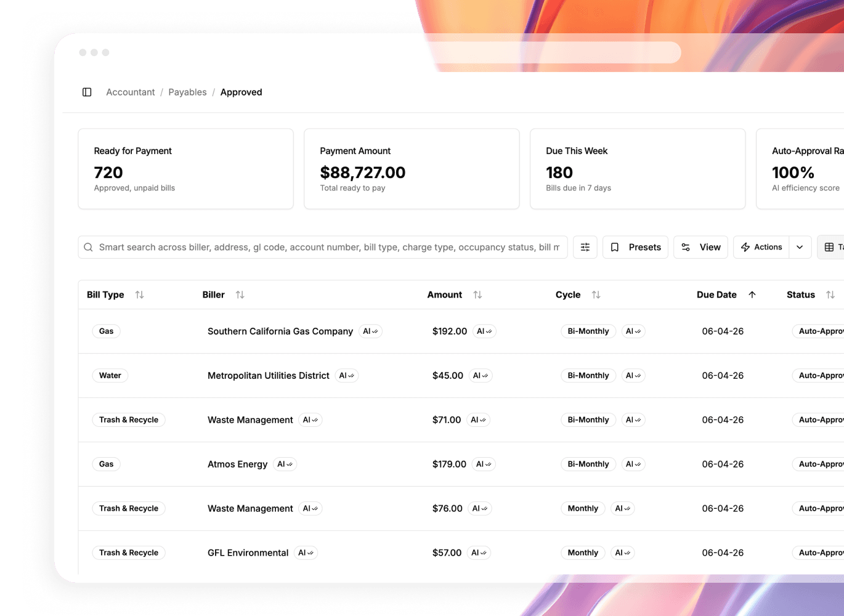Click Water bill type tag
The width and height of the screenshot is (844, 616).
(110, 376)
